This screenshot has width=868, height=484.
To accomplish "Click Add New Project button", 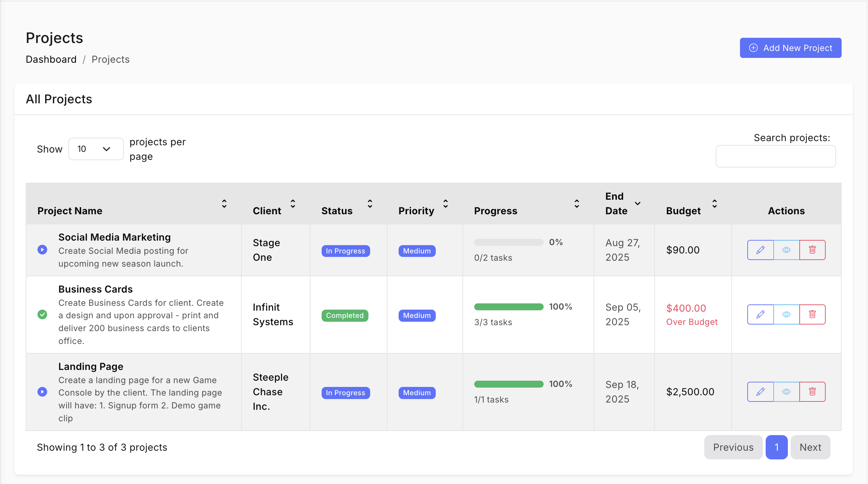I will (790, 48).
